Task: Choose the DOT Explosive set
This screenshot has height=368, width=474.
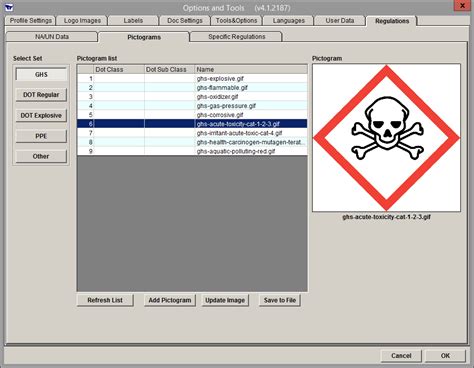Action: (x=41, y=115)
